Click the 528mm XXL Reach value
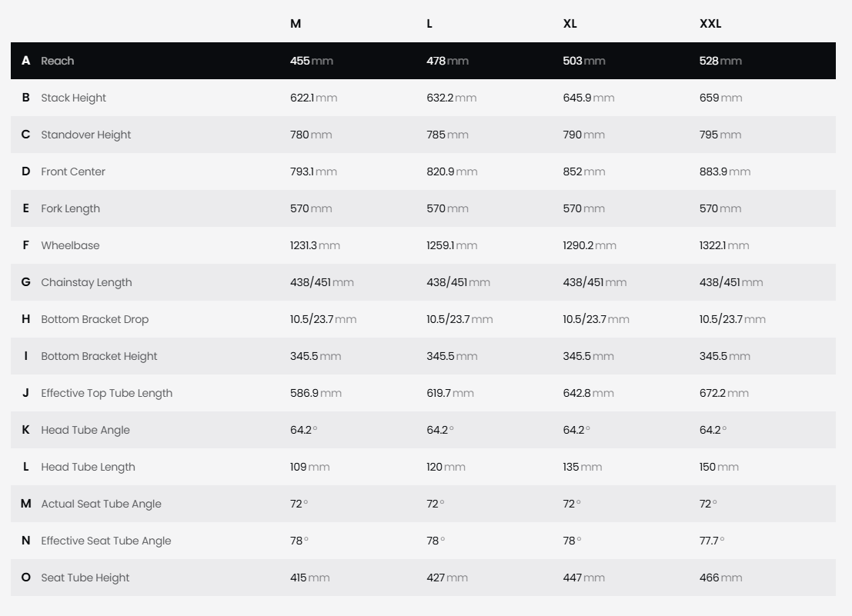The width and height of the screenshot is (852, 616). (x=720, y=61)
